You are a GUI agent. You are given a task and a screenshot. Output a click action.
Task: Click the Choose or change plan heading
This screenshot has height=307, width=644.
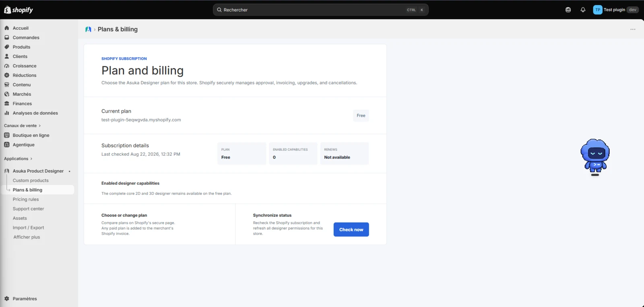124,215
